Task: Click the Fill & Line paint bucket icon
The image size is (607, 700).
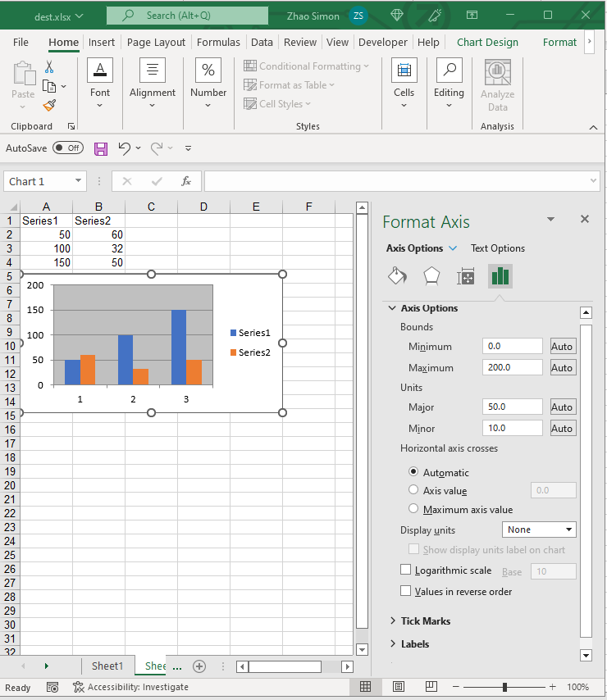Action: pos(397,276)
